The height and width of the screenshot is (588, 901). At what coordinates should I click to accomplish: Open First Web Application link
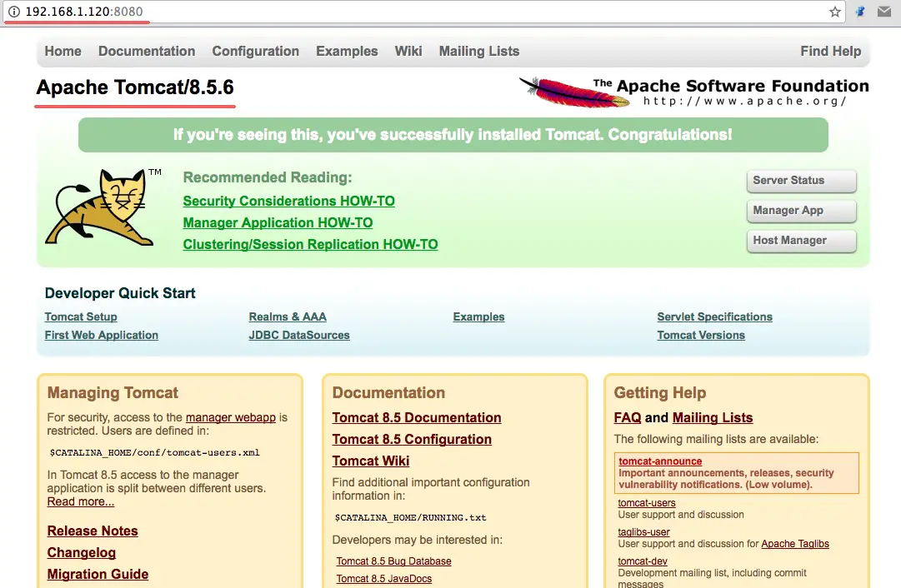(102, 336)
